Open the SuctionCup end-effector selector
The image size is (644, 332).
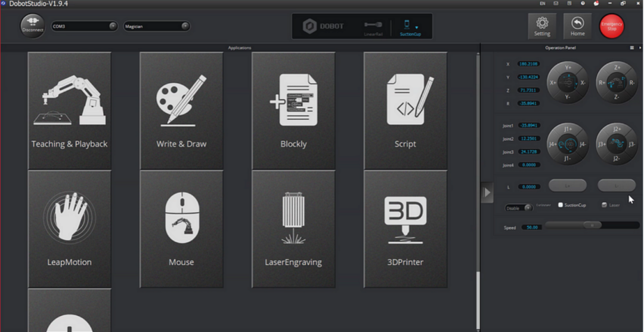410,28
